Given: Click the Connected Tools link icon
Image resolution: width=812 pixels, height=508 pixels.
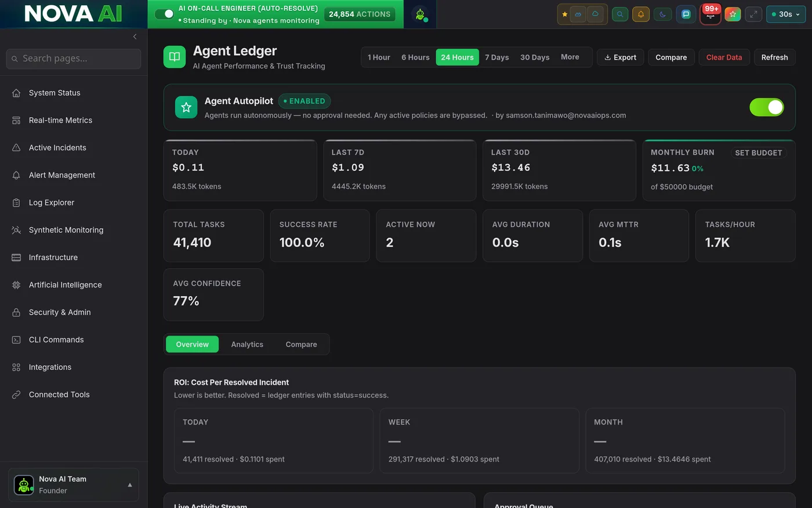Looking at the screenshot, I should [16, 395].
